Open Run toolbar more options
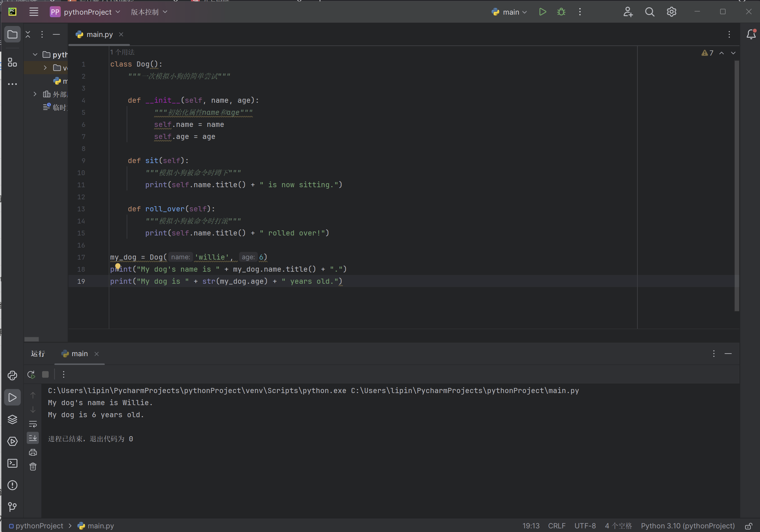Viewport: 760px width, 532px height. pyautogui.click(x=64, y=374)
